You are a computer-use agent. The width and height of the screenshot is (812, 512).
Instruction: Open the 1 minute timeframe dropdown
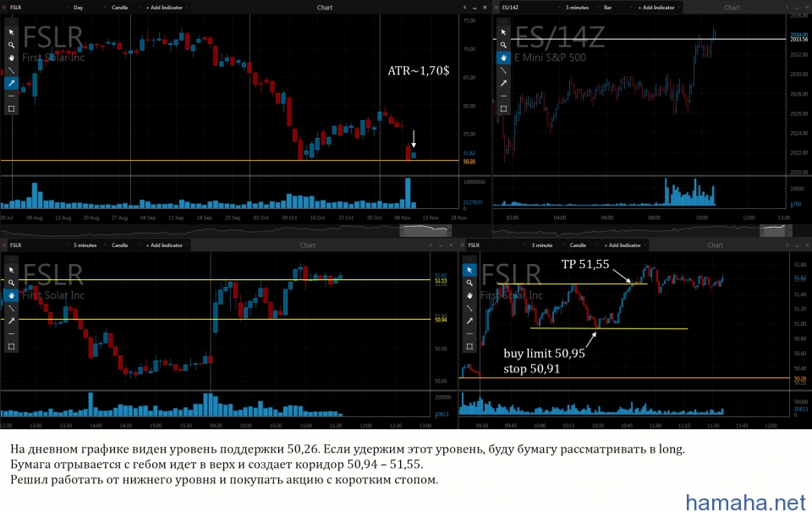tap(546, 245)
